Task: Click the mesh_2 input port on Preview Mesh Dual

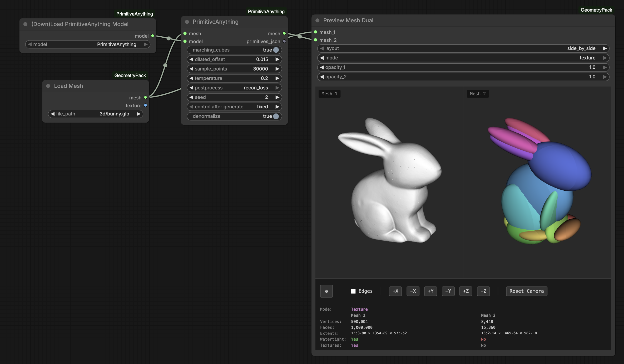Action: (x=315, y=40)
